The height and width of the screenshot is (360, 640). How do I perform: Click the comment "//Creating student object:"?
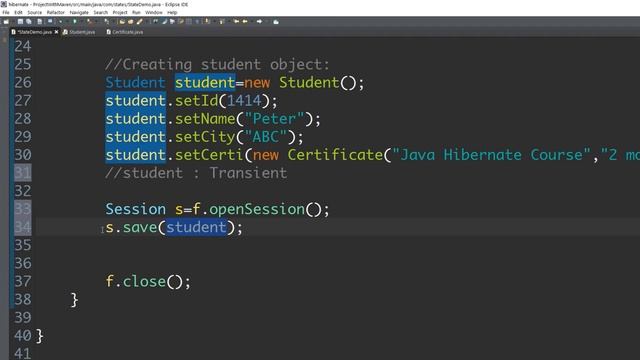coord(217,64)
